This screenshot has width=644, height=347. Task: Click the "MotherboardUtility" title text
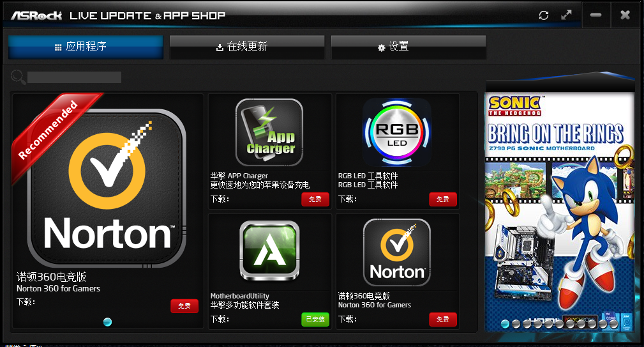240,296
